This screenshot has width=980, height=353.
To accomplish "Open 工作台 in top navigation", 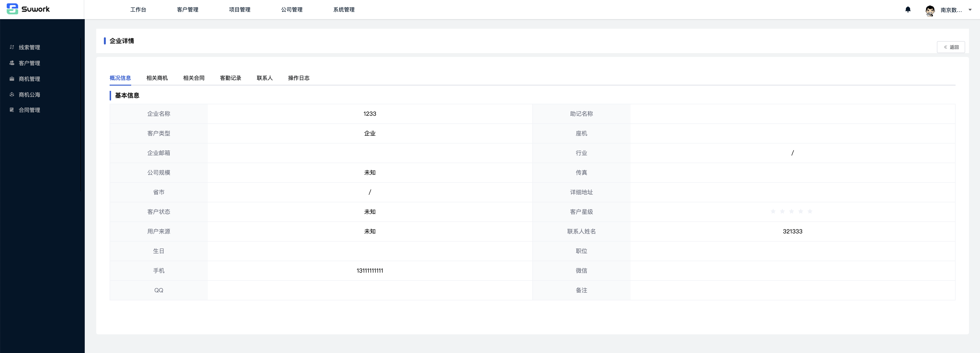I will [138, 10].
